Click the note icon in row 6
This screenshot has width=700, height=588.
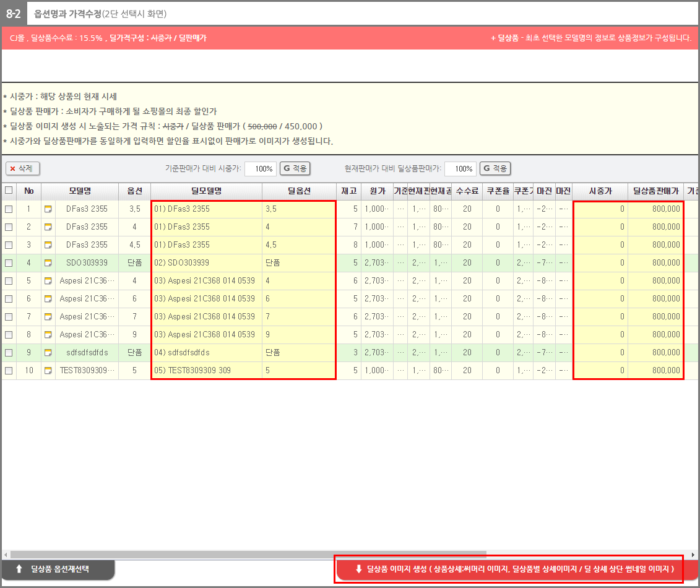point(48,299)
